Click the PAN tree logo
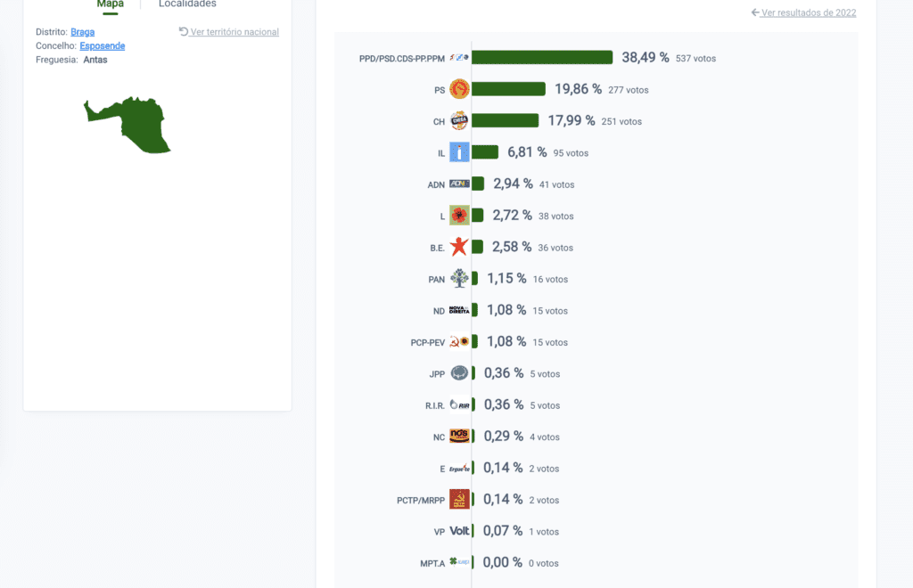The width and height of the screenshot is (913, 588). click(x=459, y=279)
